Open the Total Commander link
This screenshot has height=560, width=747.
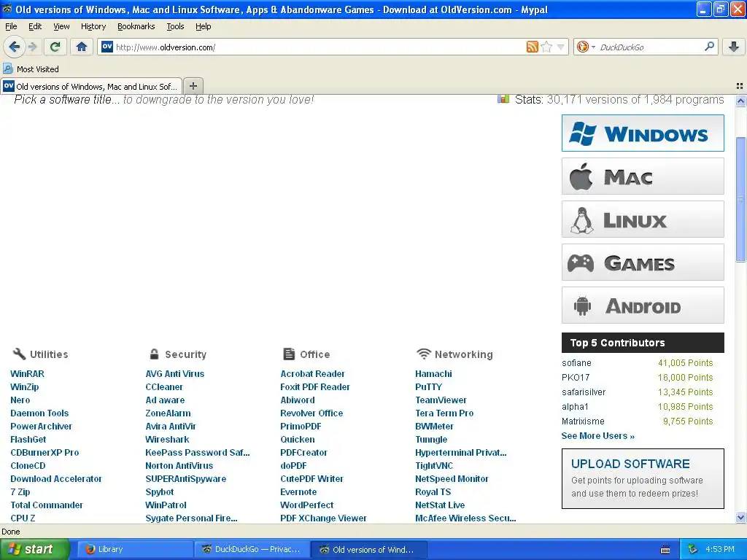(x=47, y=505)
